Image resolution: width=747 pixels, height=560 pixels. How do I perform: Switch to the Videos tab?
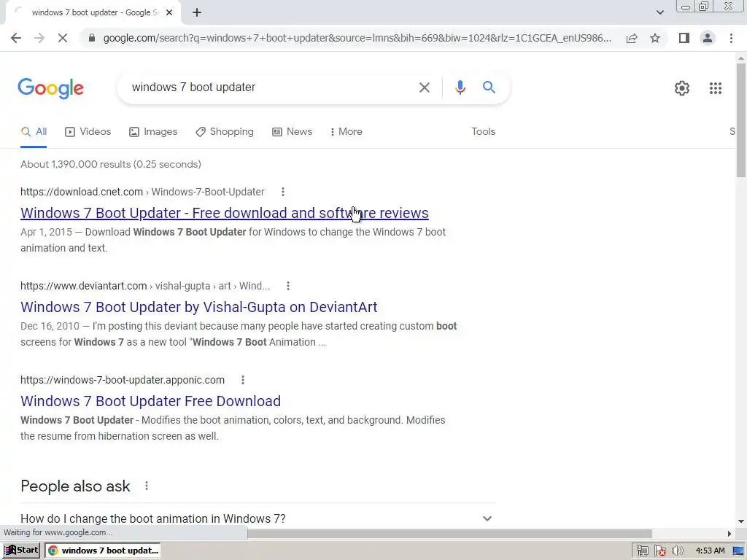point(88,132)
